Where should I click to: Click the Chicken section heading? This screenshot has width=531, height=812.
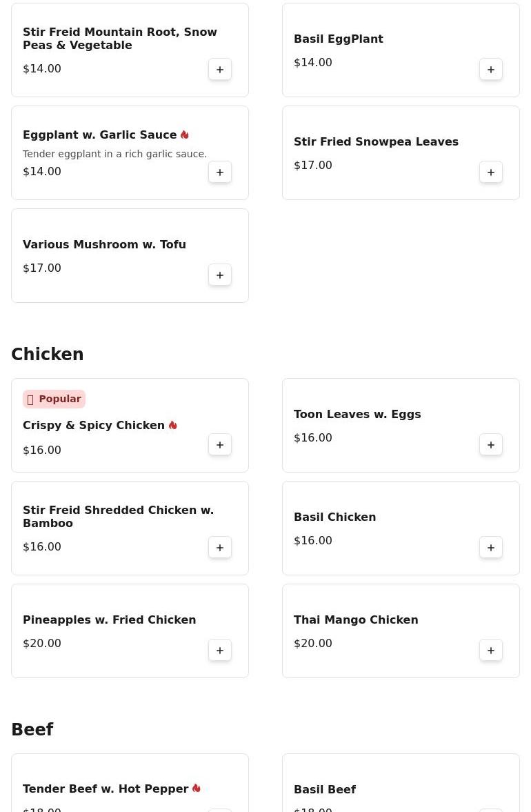tap(47, 354)
